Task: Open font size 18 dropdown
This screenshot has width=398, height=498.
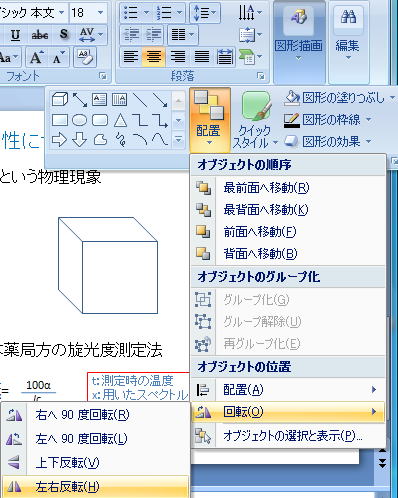Action: tap(100, 13)
